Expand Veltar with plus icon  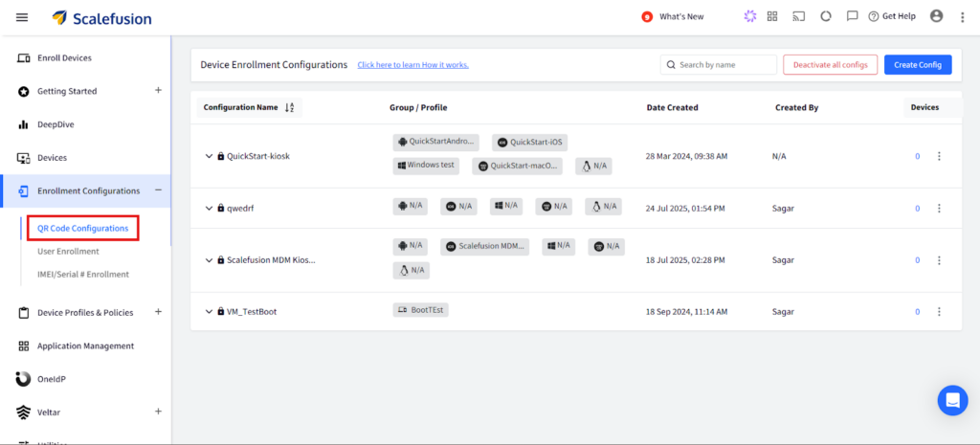(x=158, y=412)
